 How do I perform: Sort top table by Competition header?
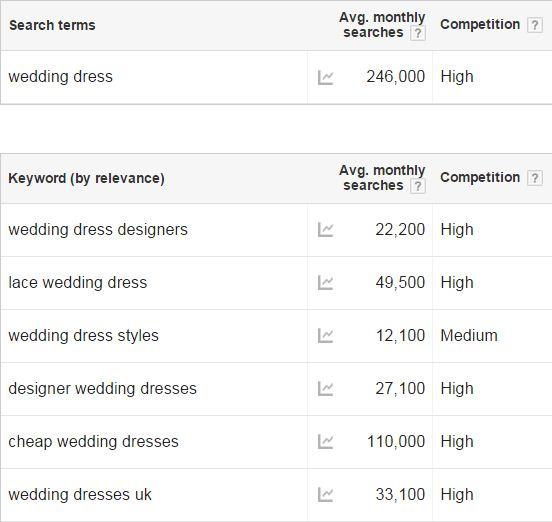click(x=480, y=25)
